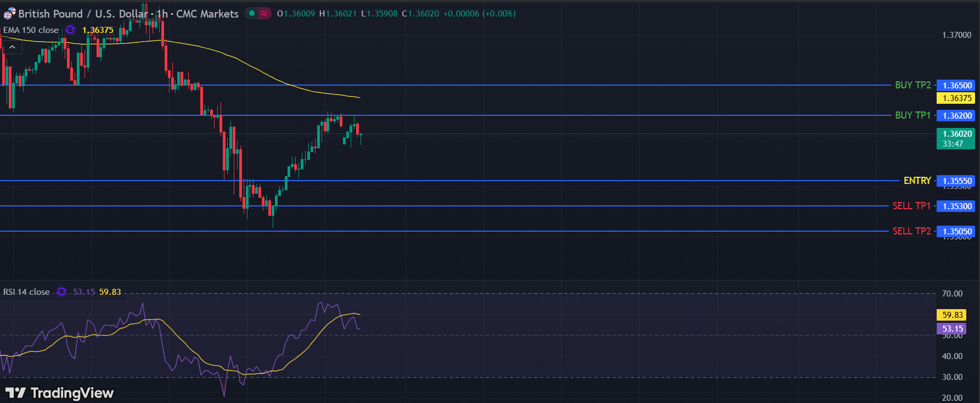Image resolution: width=980 pixels, height=403 pixels.
Task: Click the green market status dot
Action: [251, 13]
